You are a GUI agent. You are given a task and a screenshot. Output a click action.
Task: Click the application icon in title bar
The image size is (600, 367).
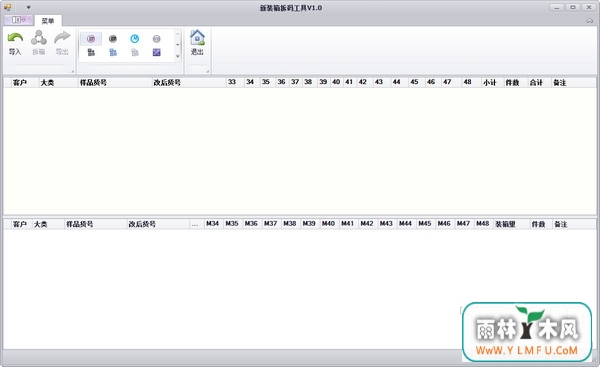point(7,7)
